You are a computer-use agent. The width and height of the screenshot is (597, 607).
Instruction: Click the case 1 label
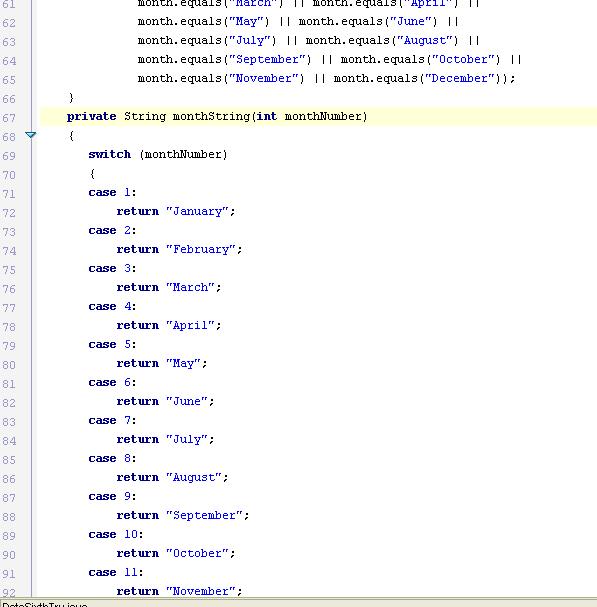click(112, 192)
